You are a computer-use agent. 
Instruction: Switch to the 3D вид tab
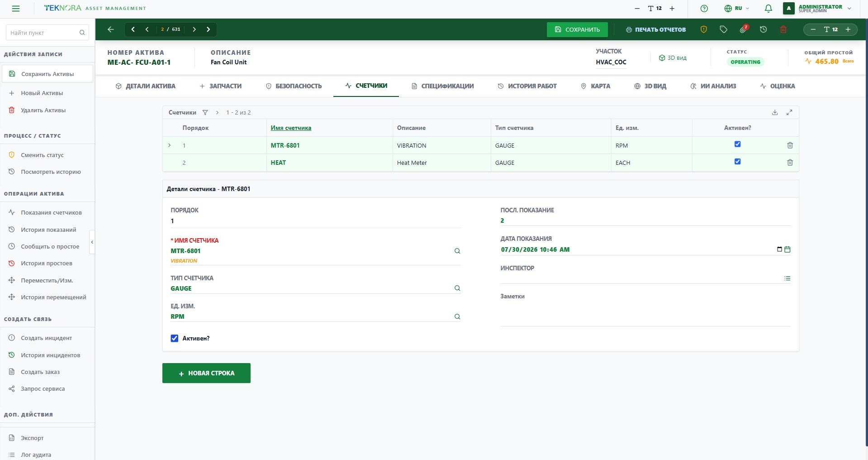click(x=650, y=86)
